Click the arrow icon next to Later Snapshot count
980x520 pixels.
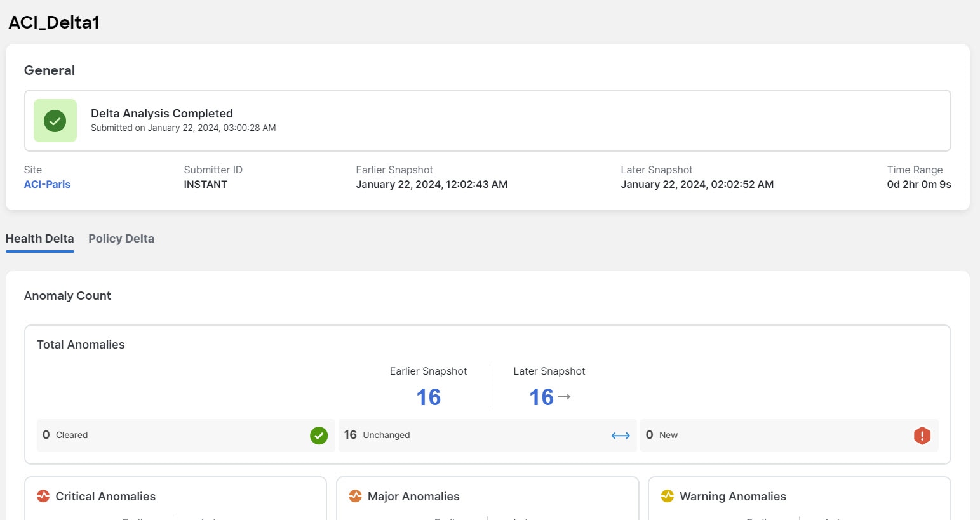point(564,397)
